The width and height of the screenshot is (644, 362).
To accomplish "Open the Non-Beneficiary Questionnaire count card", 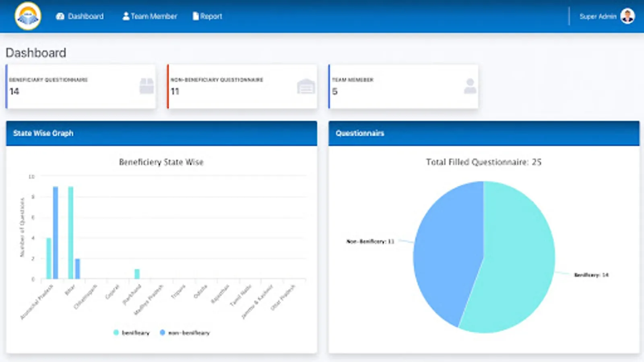I will (242, 86).
